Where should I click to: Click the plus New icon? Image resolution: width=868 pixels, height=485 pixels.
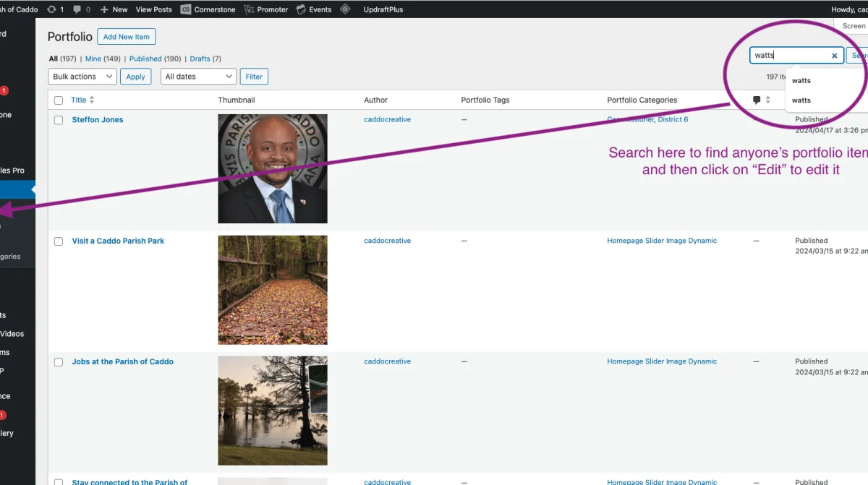click(105, 9)
